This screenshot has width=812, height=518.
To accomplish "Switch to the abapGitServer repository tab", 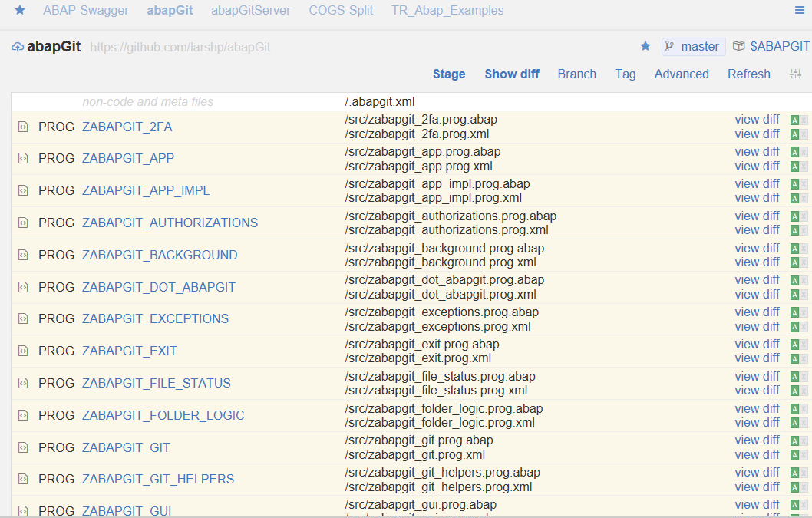I will click(251, 11).
